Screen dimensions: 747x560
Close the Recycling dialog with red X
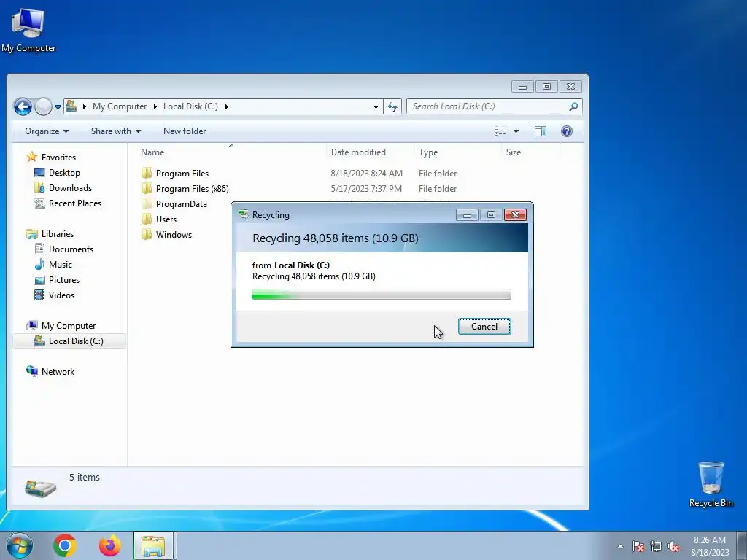[515, 215]
